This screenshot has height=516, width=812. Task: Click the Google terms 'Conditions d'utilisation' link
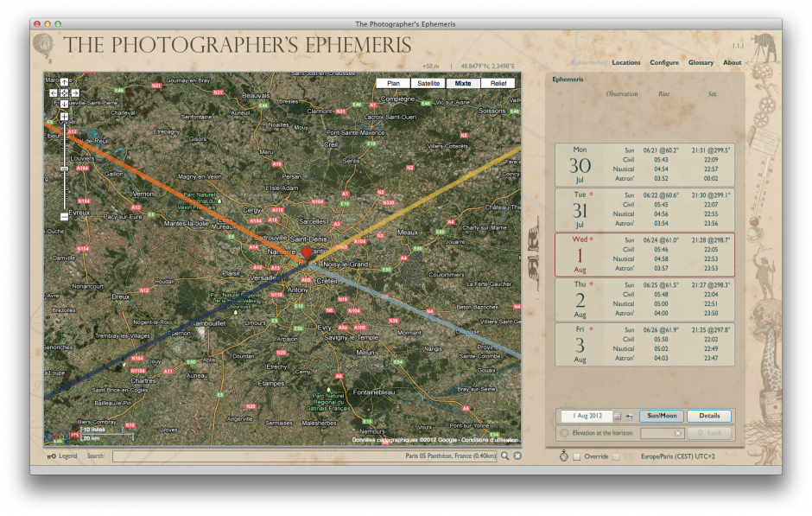[490, 440]
